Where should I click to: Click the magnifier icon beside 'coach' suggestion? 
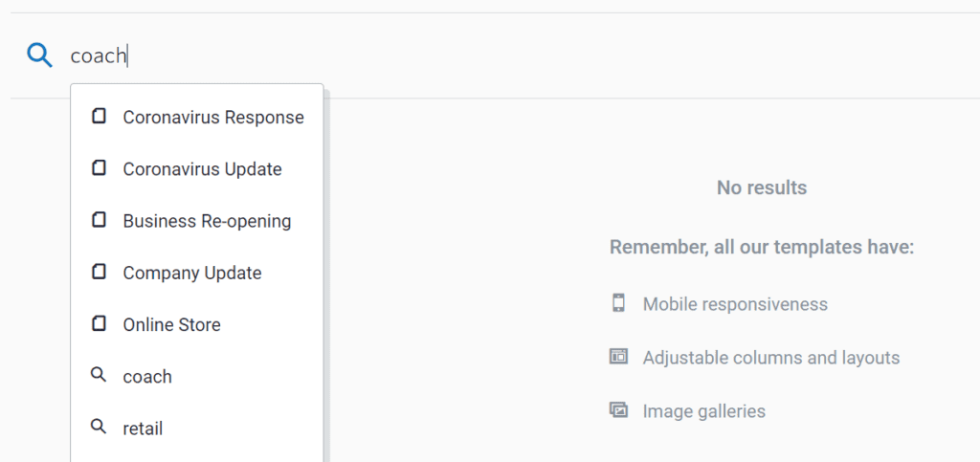(99, 375)
